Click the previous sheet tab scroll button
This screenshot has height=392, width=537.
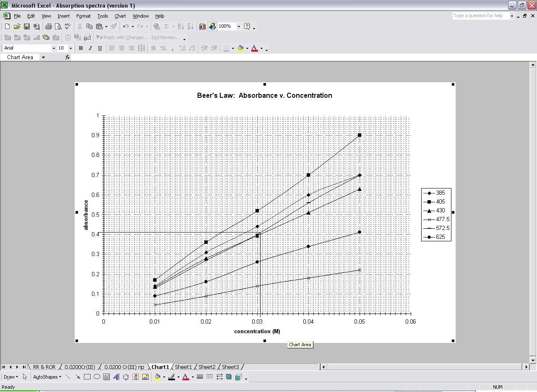tap(10, 367)
